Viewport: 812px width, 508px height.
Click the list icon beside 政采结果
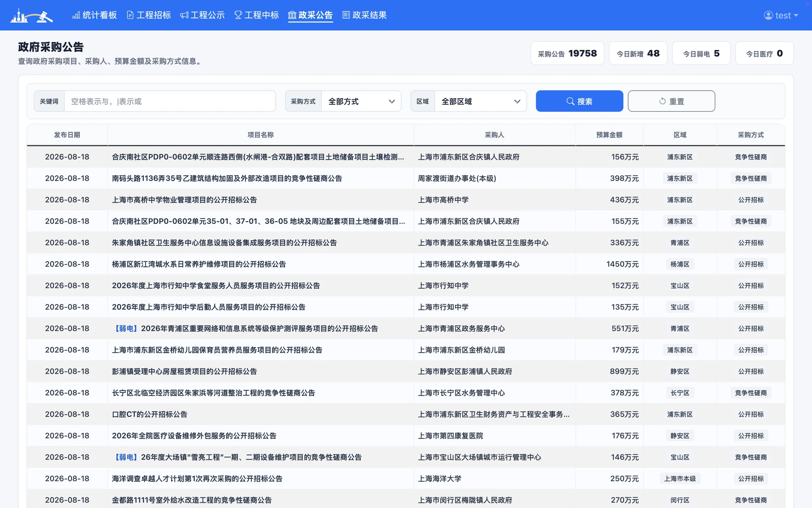(x=346, y=15)
